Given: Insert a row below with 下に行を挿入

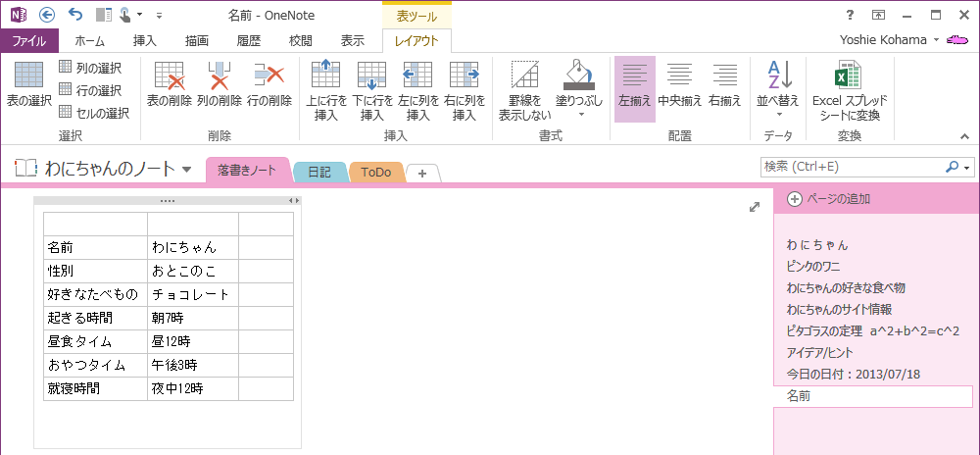Looking at the screenshot, I should pos(372,91).
